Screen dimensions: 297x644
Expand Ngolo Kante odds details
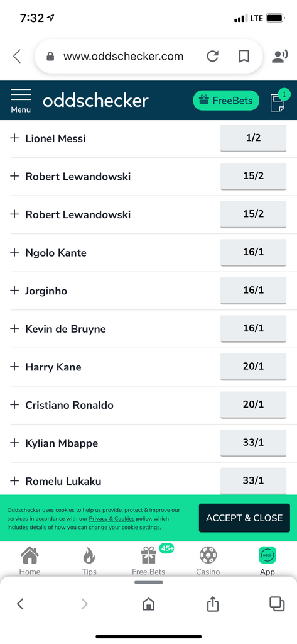pyautogui.click(x=14, y=252)
